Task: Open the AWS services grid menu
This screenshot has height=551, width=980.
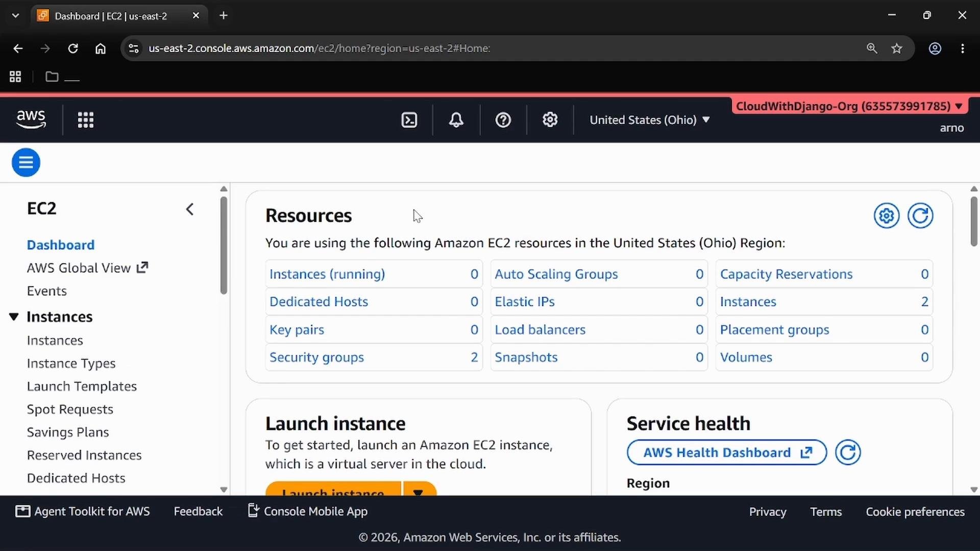Action: point(85,120)
